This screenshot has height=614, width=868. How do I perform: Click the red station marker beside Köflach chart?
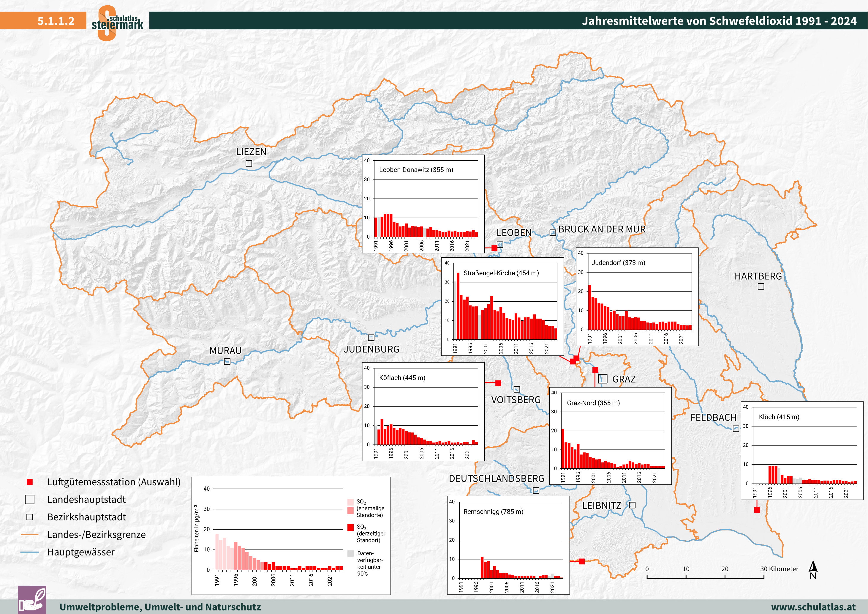[x=498, y=383]
